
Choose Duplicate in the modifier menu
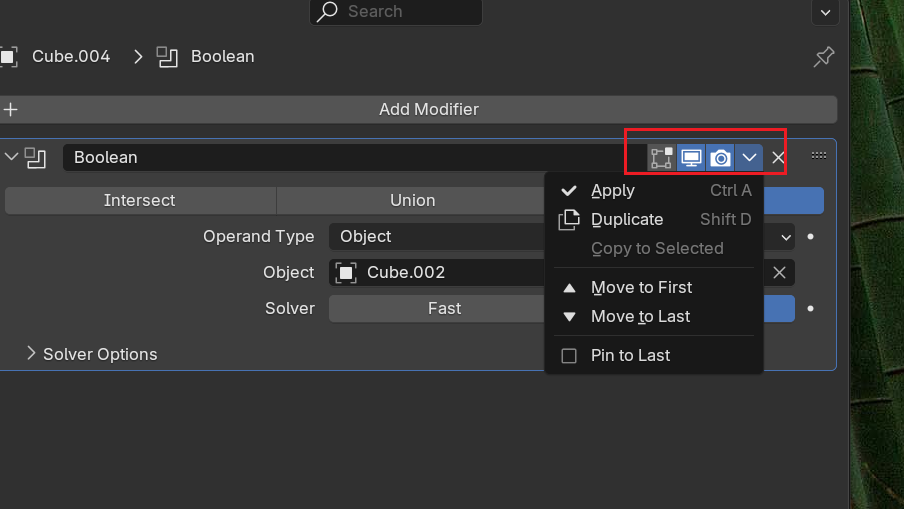654,220
